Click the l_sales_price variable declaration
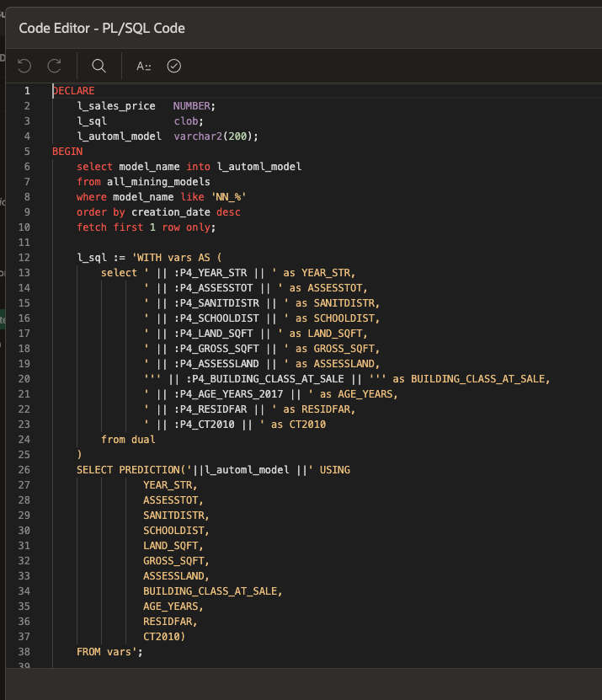602x700 pixels. click(x=116, y=106)
